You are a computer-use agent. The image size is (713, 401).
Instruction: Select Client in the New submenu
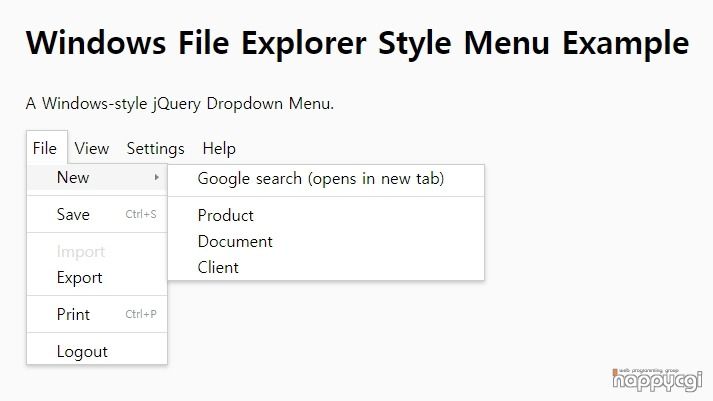pyautogui.click(x=326, y=267)
